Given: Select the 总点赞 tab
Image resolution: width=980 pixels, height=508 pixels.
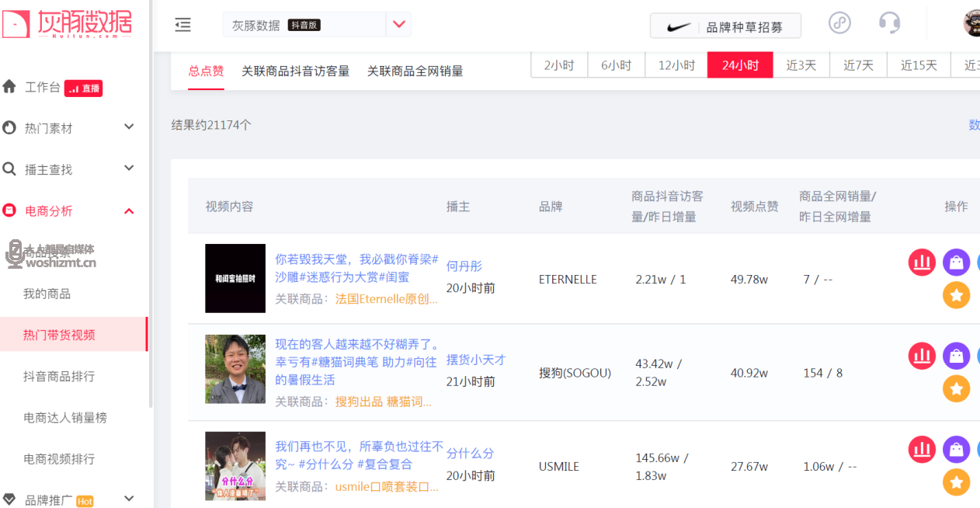Looking at the screenshot, I should tap(206, 71).
